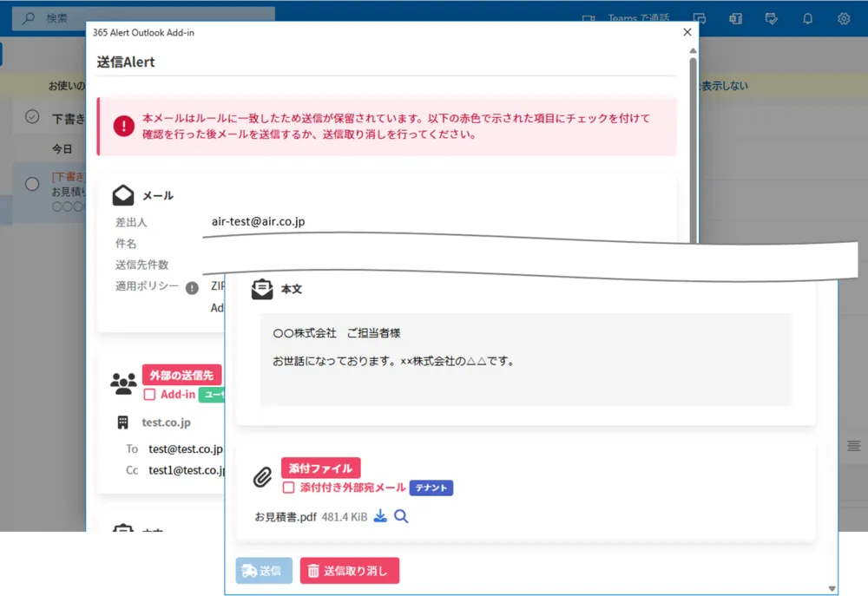Click the To address test@test.co.jp

(x=186, y=449)
